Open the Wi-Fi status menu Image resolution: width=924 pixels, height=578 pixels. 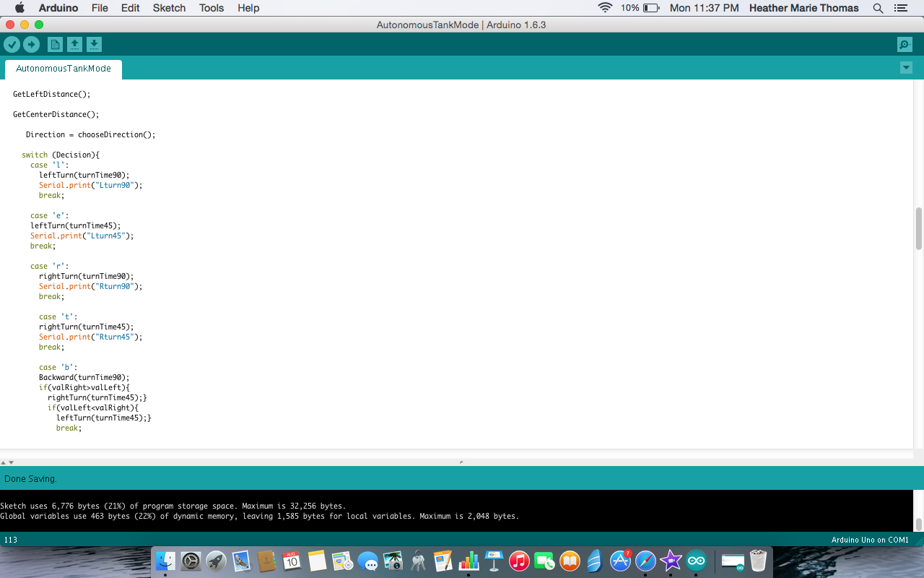[605, 8]
